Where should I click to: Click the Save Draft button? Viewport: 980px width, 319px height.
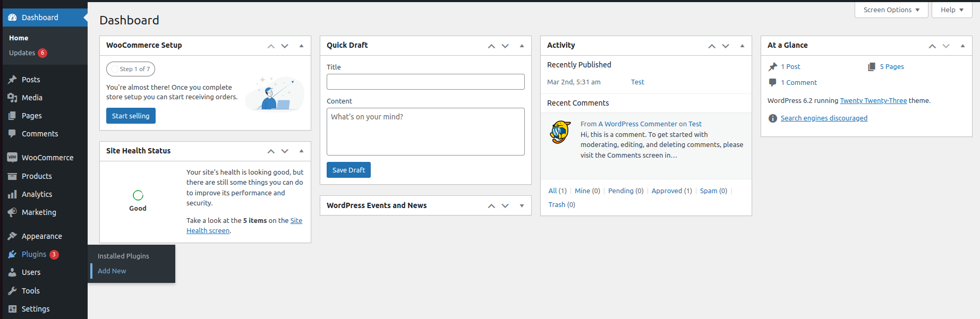[348, 170]
